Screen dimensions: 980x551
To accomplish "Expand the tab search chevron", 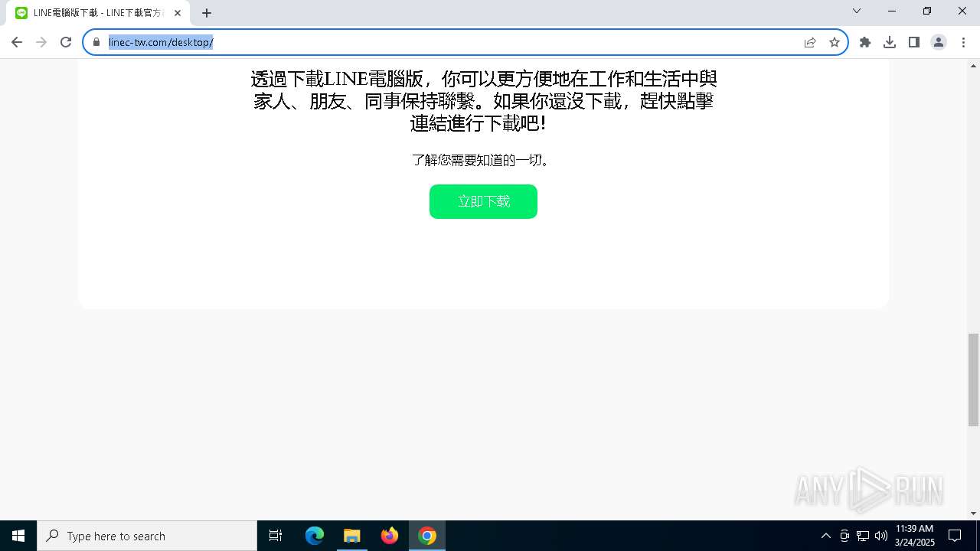I will point(857,11).
